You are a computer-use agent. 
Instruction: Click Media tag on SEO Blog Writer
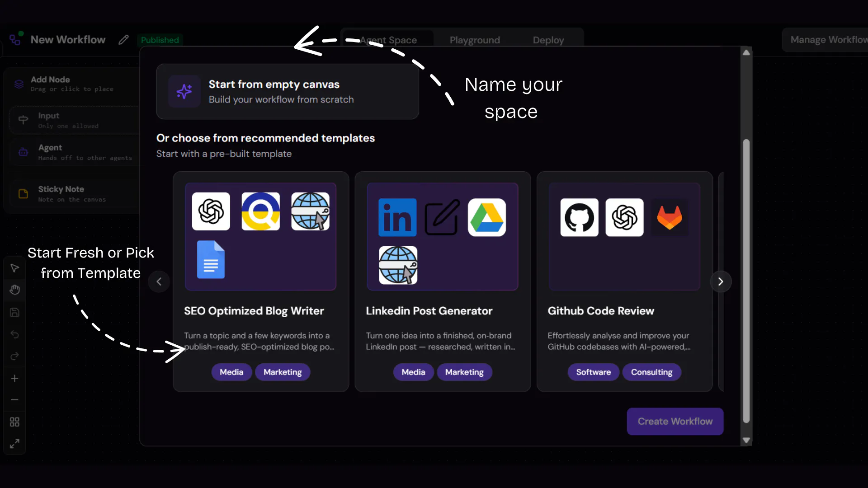click(x=231, y=372)
